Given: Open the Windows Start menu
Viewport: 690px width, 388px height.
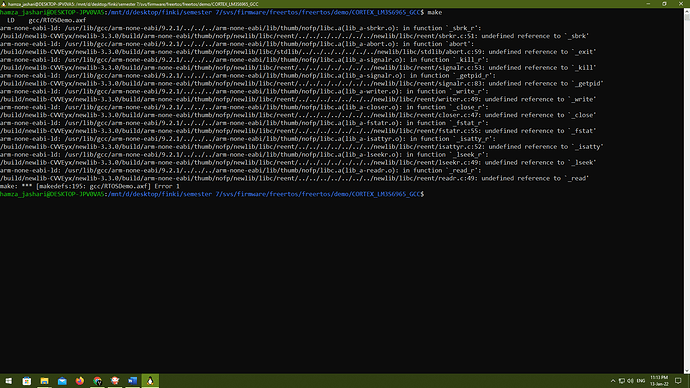Looking at the screenshot, I should [x=9, y=381].
